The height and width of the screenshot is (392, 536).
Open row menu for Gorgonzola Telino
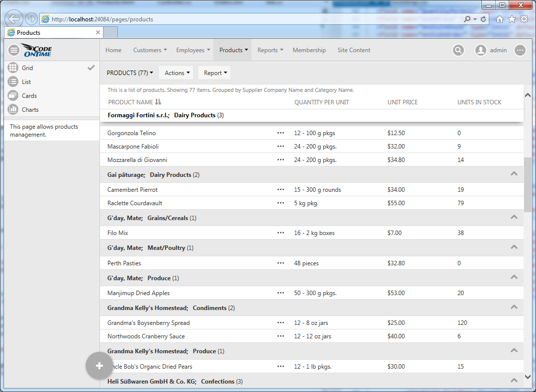click(280, 133)
